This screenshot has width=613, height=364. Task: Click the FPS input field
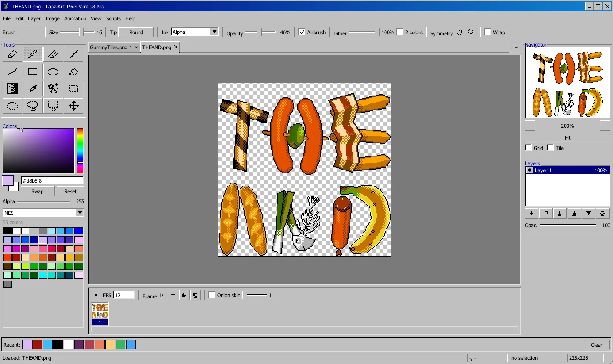(x=124, y=295)
